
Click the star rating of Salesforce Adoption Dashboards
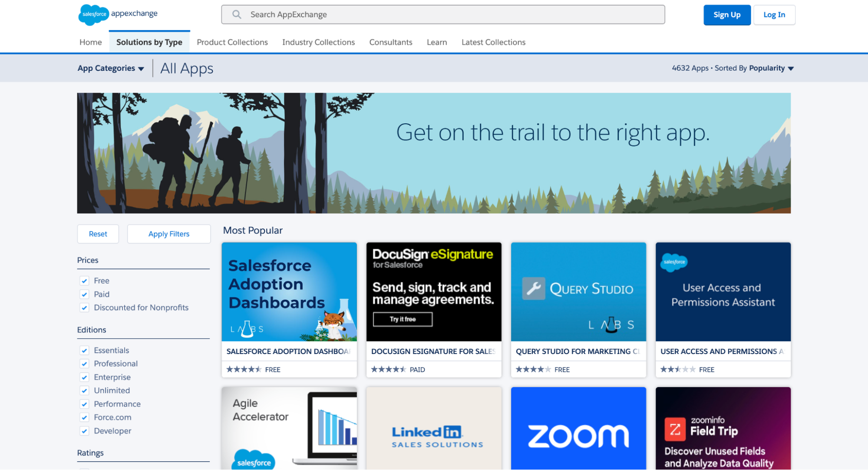coord(244,370)
